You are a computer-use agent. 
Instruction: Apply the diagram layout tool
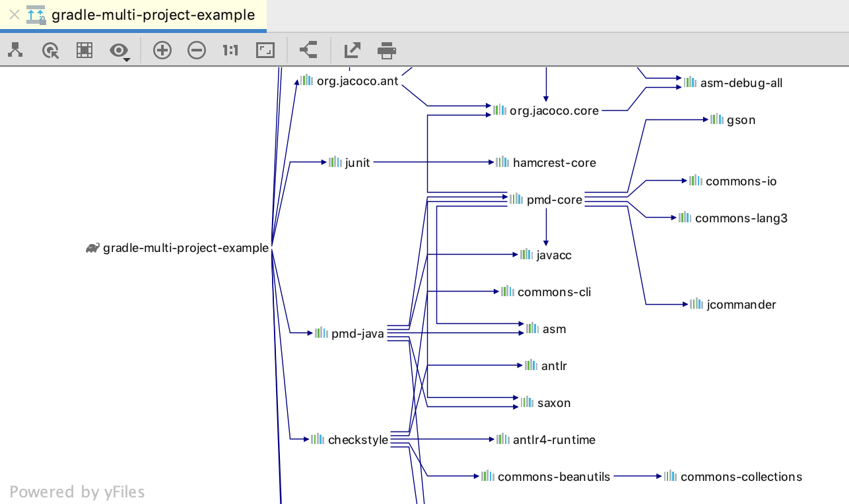pyautogui.click(x=15, y=50)
